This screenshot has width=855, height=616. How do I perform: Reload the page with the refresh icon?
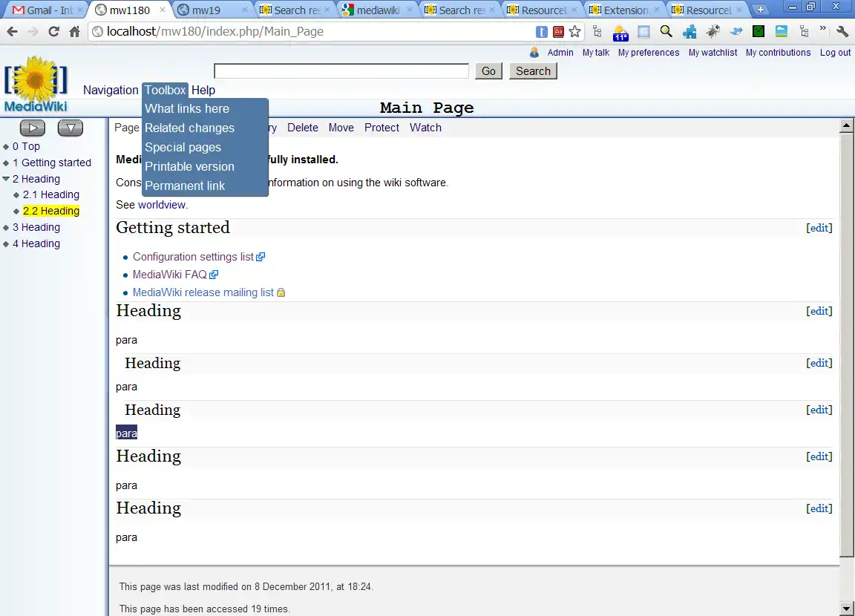[53, 32]
